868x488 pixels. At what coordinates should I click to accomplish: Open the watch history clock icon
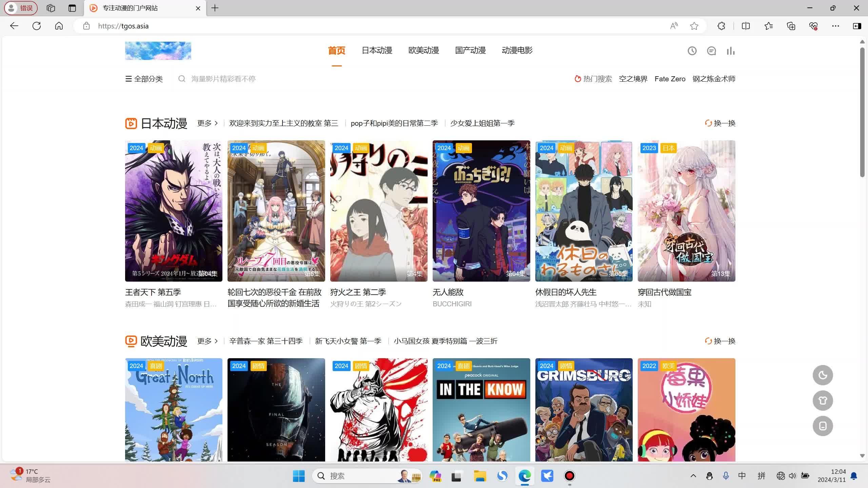692,51
